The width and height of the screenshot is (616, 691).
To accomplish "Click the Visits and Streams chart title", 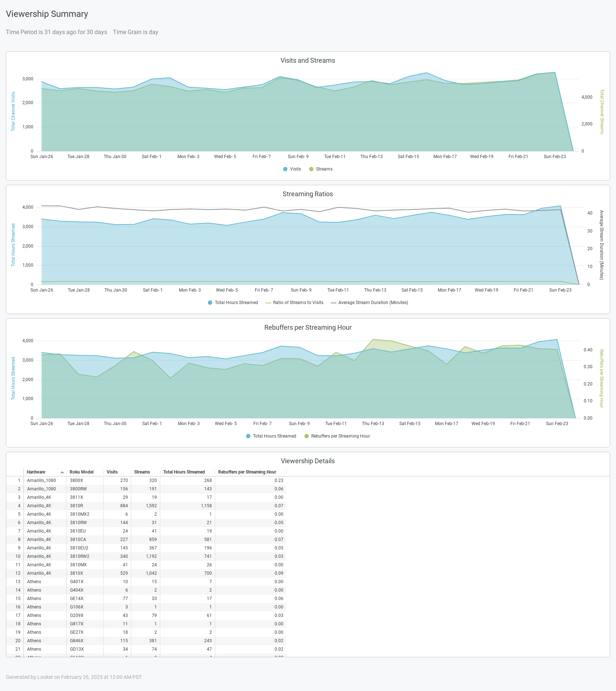I will pyautogui.click(x=308, y=61).
